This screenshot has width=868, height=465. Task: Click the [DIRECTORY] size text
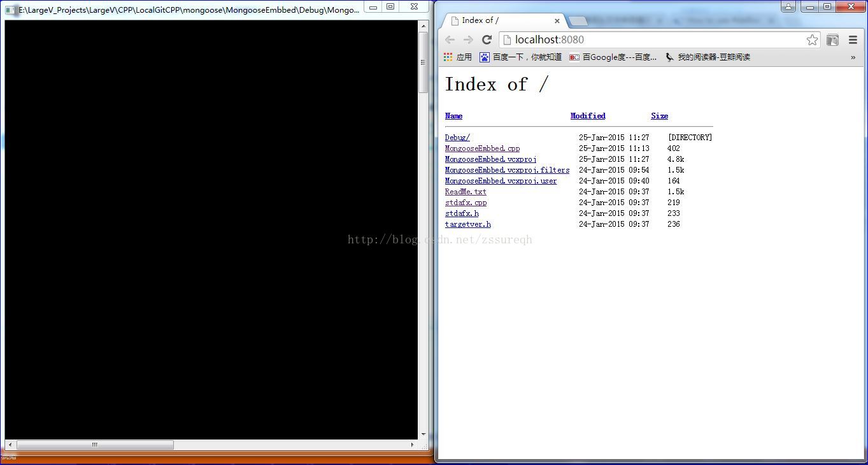click(x=690, y=138)
